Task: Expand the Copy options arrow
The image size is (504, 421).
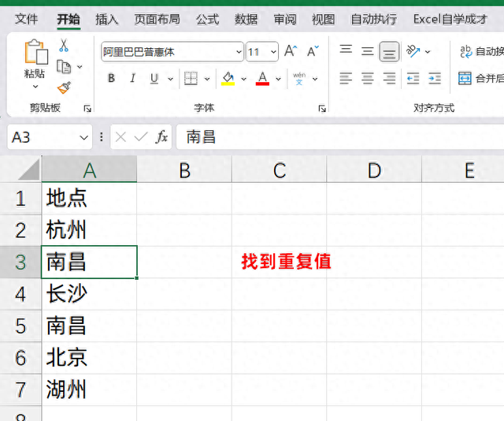Action: point(80,67)
